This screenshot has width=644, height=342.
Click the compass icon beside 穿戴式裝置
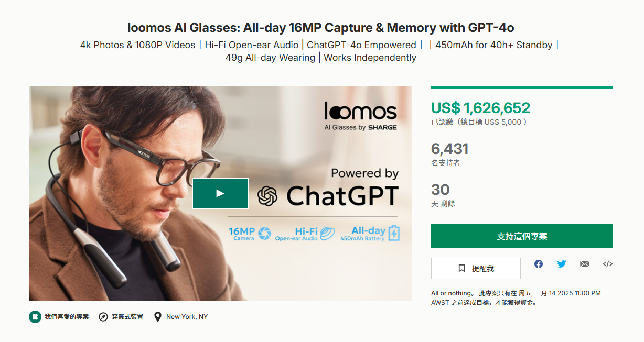pos(103,317)
